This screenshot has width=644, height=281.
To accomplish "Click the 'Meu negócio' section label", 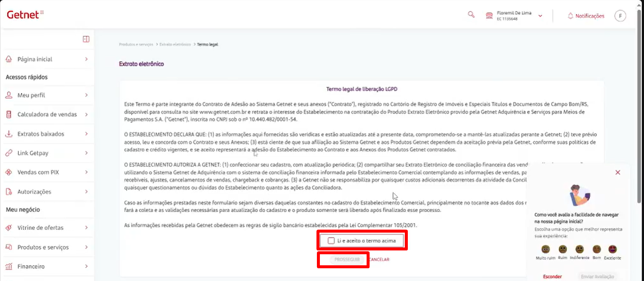I will pos(22,210).
